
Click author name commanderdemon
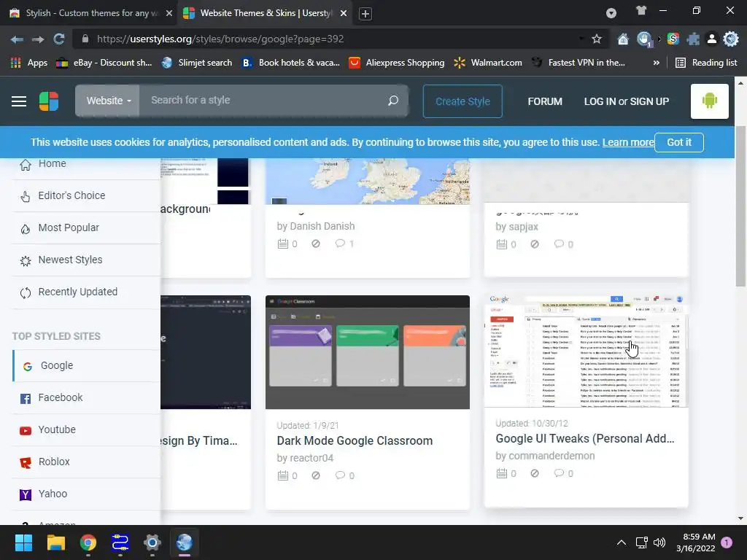click(551, 456)
